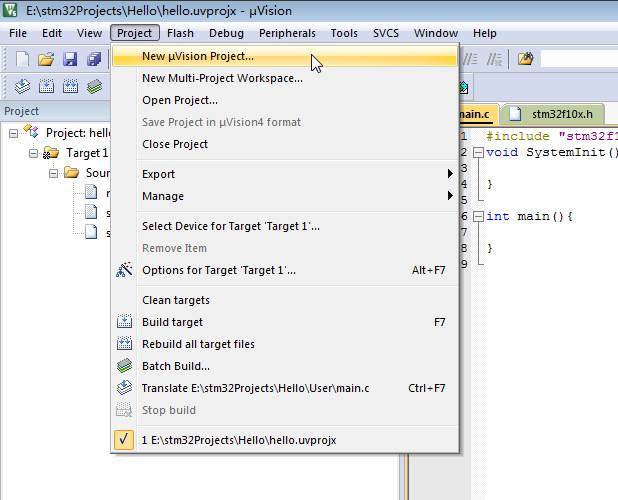Click the find in files folder icon
The image size is (618, 500).
(525, 59)
